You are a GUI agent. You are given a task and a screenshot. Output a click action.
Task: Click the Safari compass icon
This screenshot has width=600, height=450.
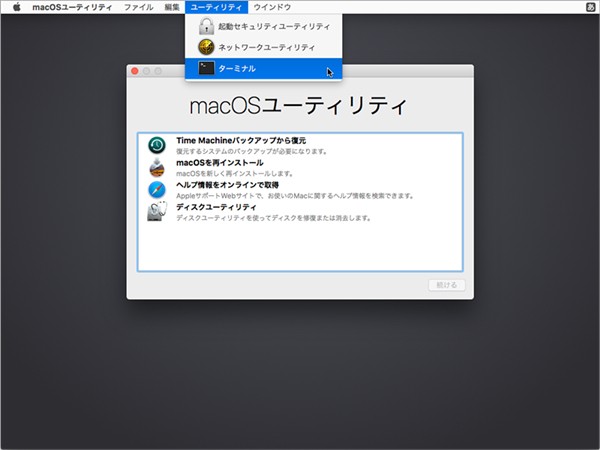coord(156,189)
